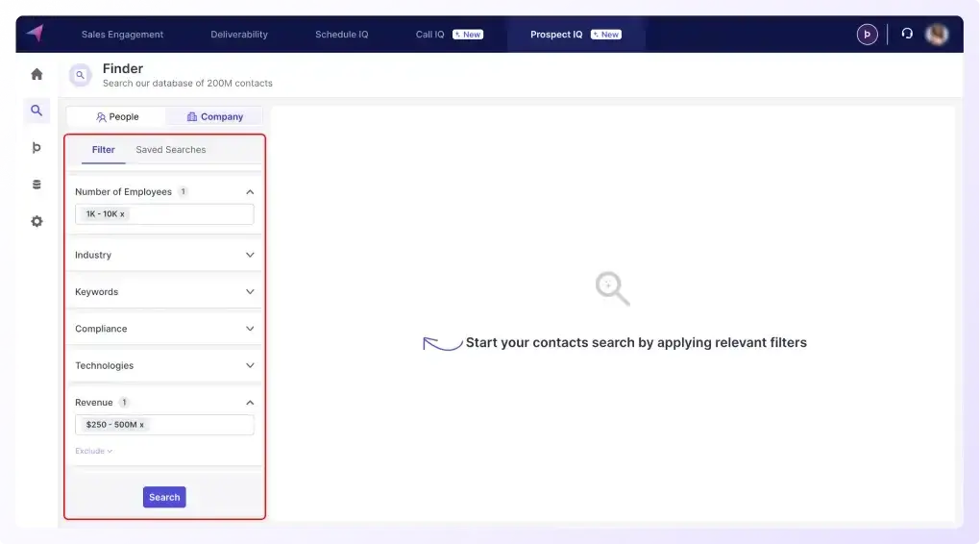Viewport: 980px width, 544px height.
Task: Click 'Start your contacts search' message
Action: pyautogui.click(x=636, y=343)
